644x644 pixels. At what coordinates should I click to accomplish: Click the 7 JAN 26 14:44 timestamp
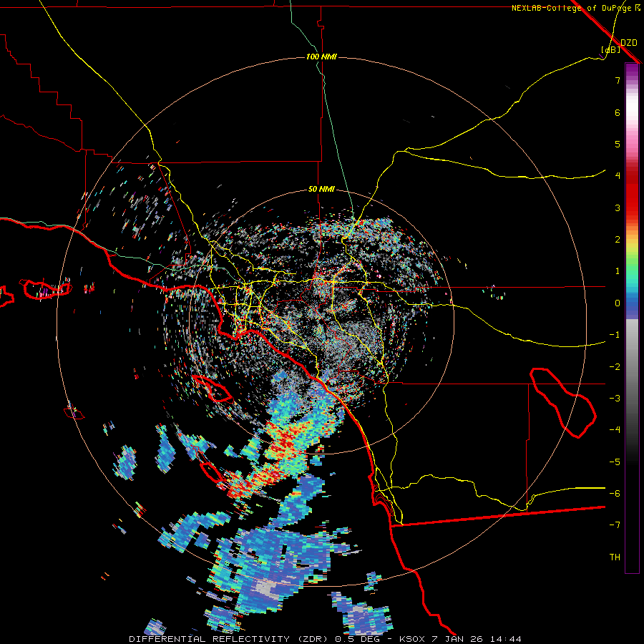477,639
